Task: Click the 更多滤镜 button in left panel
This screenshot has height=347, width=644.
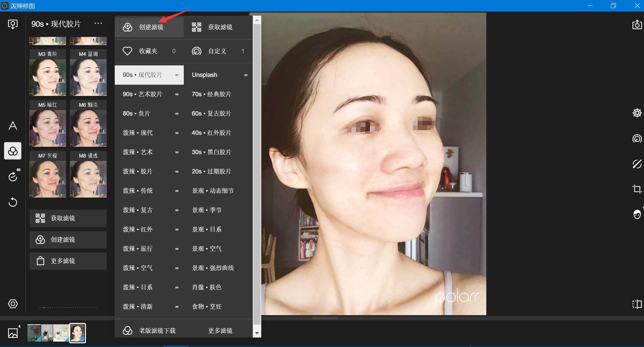Action: coord(68,261)
